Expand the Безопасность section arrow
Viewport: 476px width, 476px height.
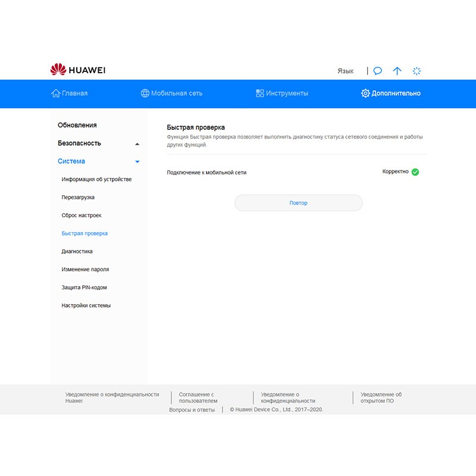coord(137,144)
